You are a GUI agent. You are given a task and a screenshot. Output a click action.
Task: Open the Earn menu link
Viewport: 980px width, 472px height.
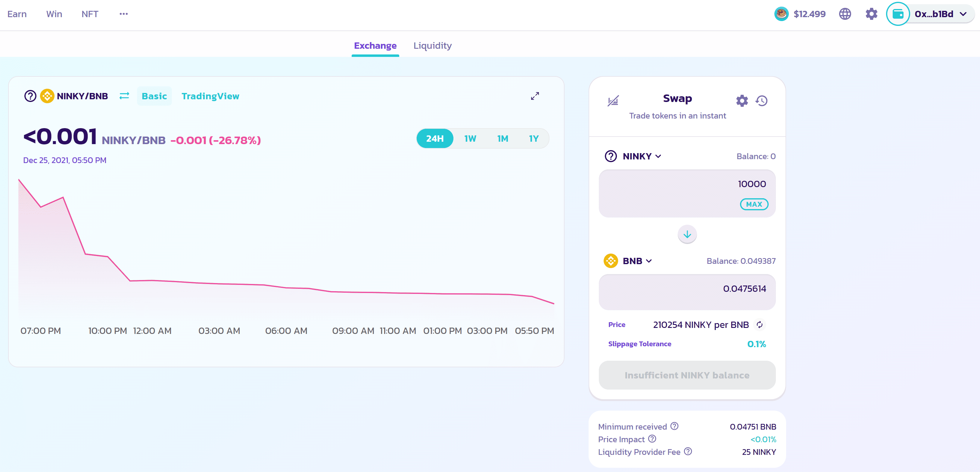click(17, 14)
